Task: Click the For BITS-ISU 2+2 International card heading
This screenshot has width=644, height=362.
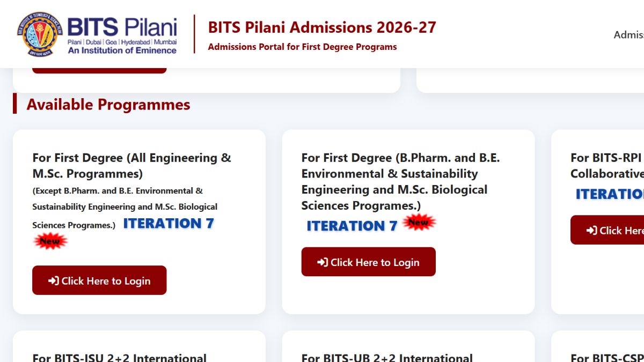Action: [119, 357]
